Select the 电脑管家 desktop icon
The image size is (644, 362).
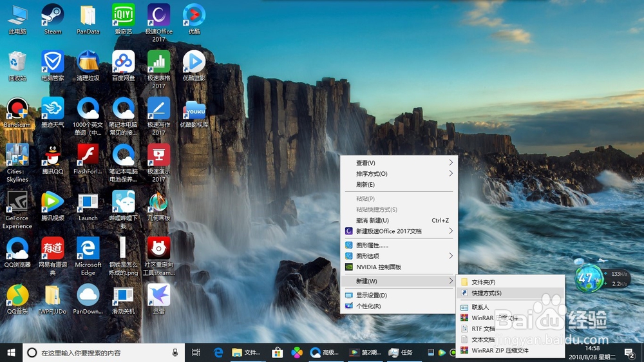tap(53, 66)
